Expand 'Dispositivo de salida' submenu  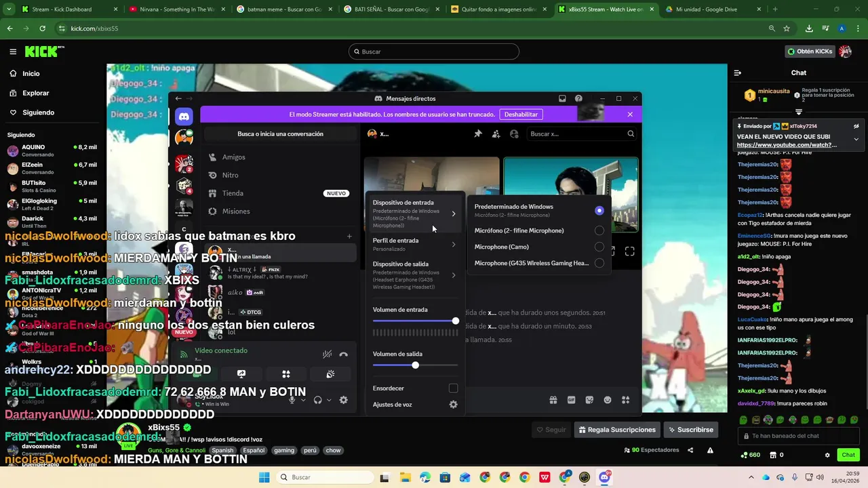[415, 275]
